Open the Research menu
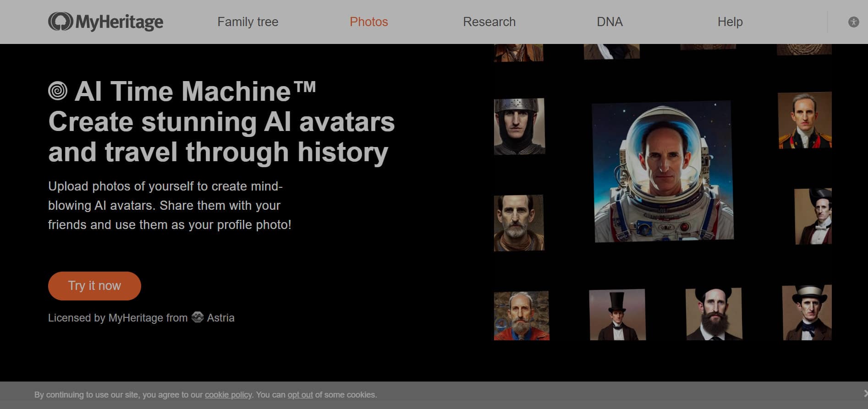 tap(489, 22)
